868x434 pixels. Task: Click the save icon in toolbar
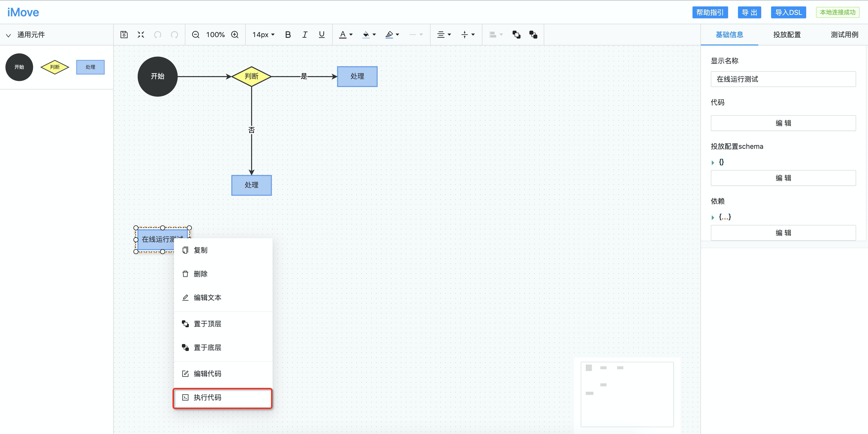point(124,35)
